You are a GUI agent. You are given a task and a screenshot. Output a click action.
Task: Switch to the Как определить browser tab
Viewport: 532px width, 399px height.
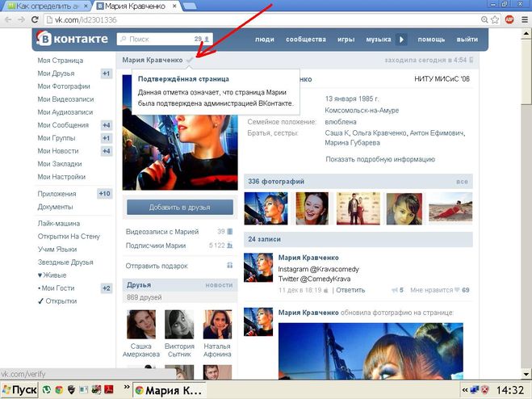tap(48, 6)
